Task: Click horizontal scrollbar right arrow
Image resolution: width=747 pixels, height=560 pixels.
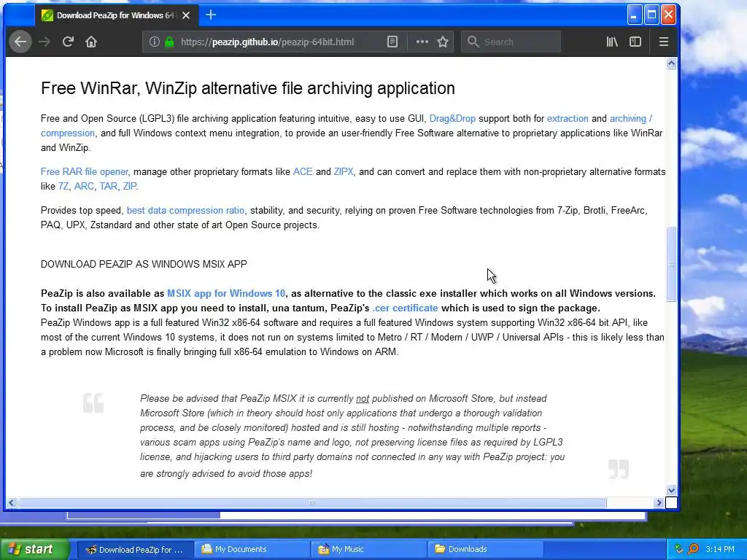Action: tap(659, 503)
